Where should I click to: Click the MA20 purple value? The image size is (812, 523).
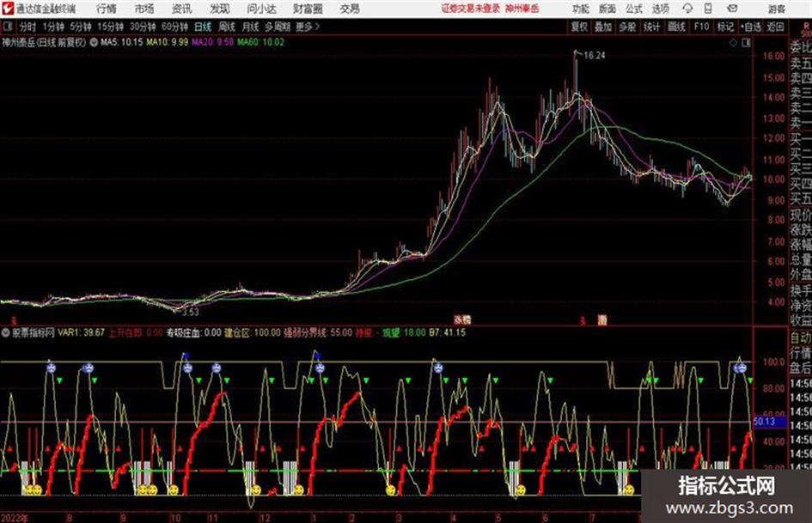pyautogui.click(x=213, y=42)
